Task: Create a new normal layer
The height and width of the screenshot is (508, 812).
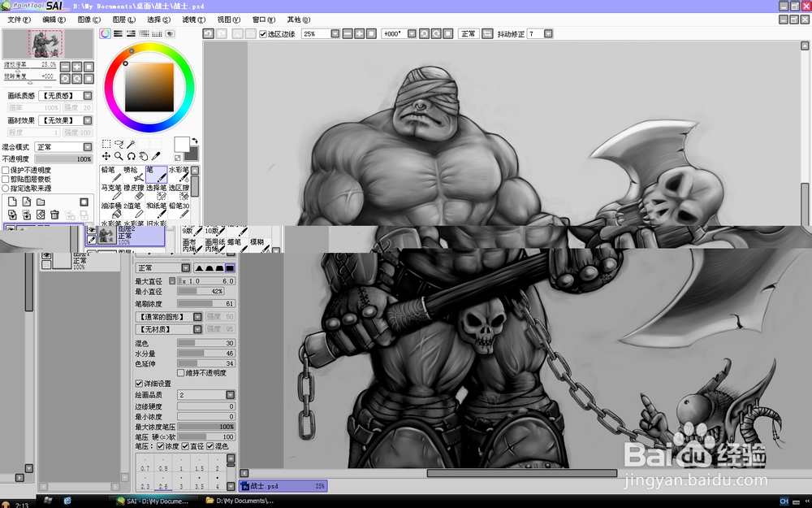Action: tap(12, 202)
